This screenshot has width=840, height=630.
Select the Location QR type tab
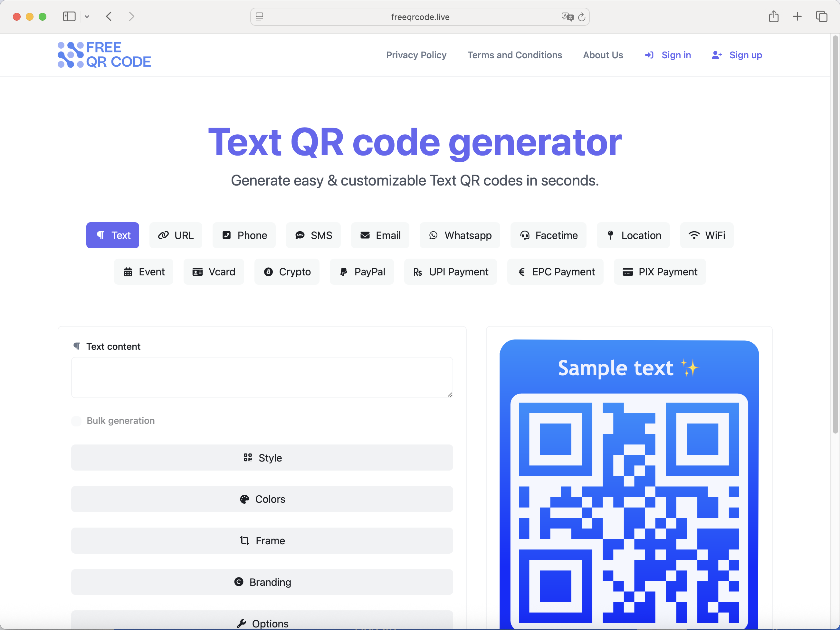point(634,235)
